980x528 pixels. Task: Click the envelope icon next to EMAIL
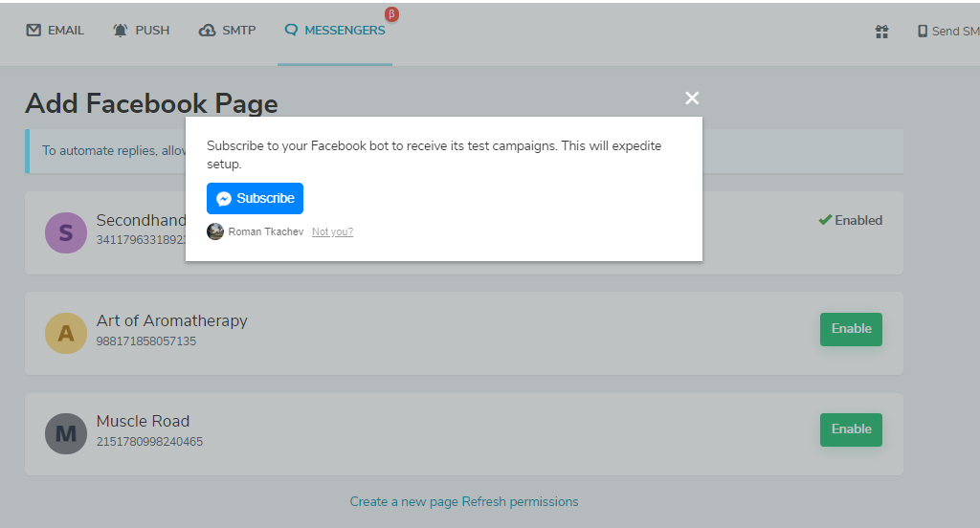click(33, 31)
